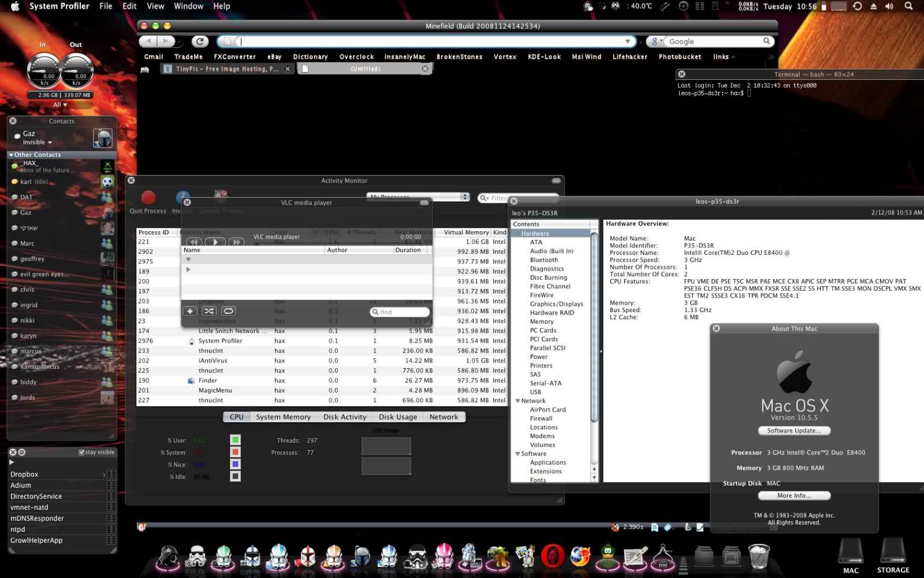Reload the page in Minefield browser

point(200,41)
